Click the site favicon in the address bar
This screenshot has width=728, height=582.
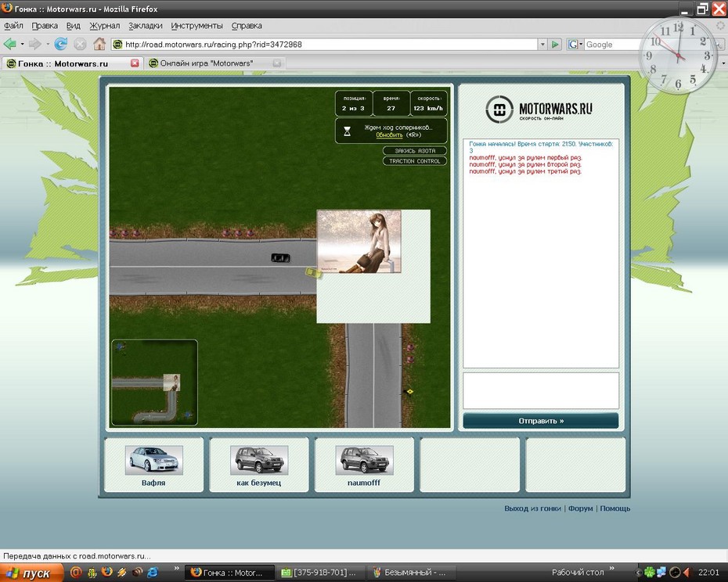coord(118,45)
